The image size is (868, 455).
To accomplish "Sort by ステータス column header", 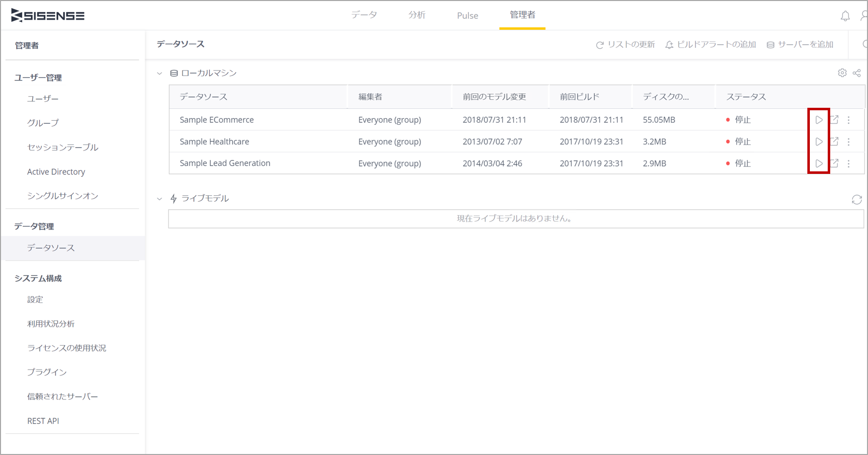I will 746,97.
